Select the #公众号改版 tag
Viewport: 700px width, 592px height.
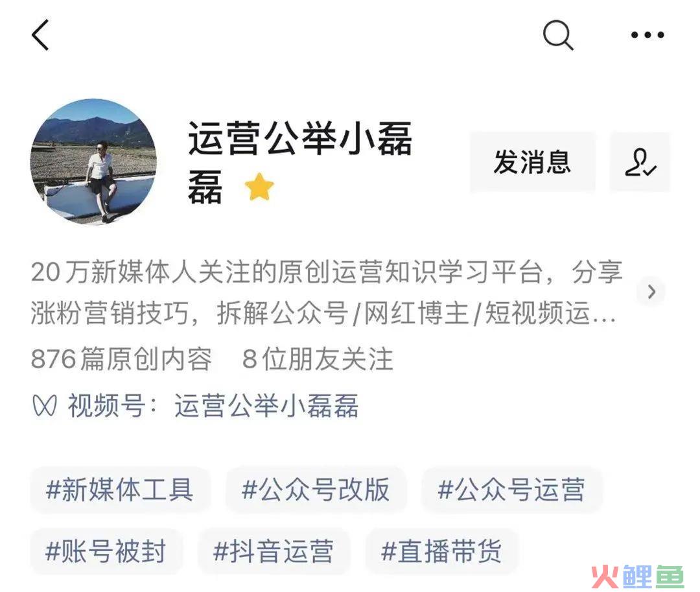point(316,490)
